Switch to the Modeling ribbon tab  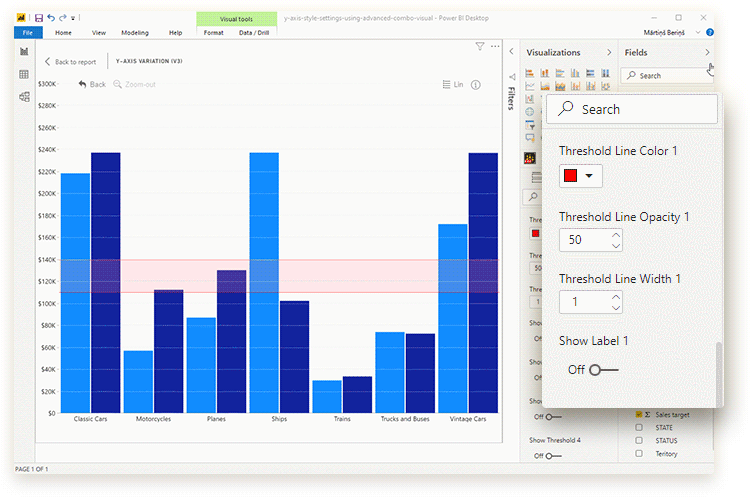(x=135, y=33)
